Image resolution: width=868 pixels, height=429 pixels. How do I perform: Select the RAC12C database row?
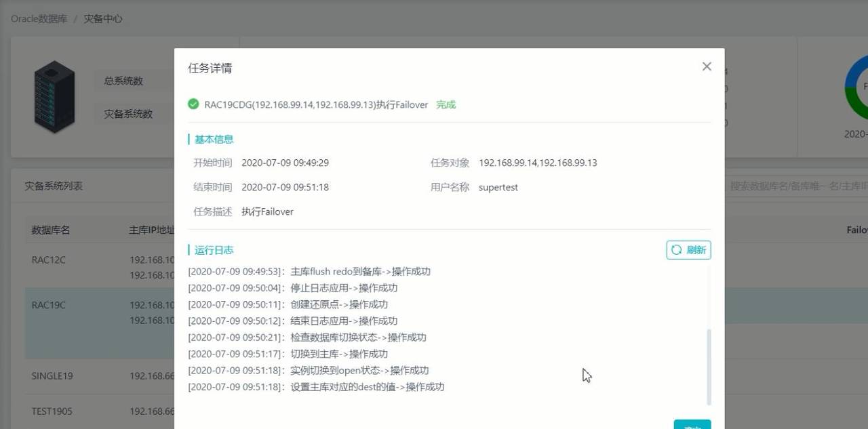tap(48, 260)
